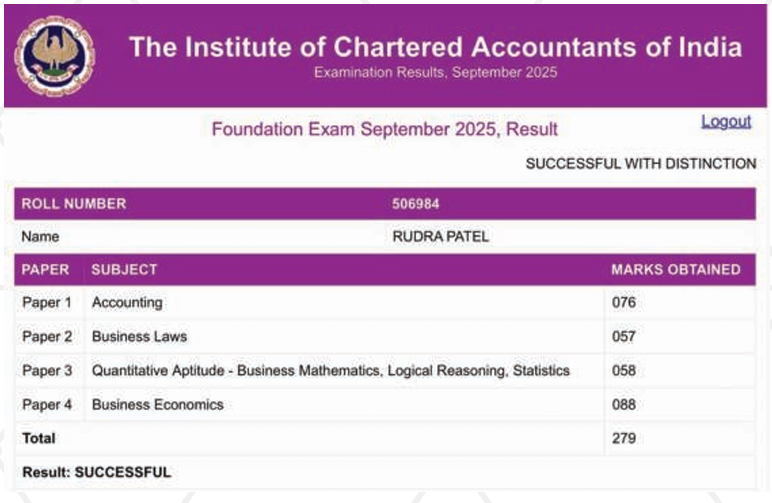Screen dimensions: 772x503
Task: Click the ROLL NUMBER header label
Action: coord(74,204)
